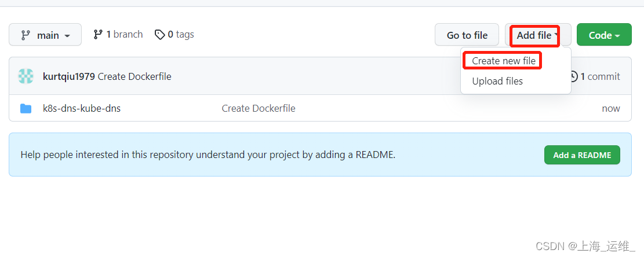644x257 pixels.
Task: Click the tag icon beside 0 tags
Action: [x=159, y=34]
